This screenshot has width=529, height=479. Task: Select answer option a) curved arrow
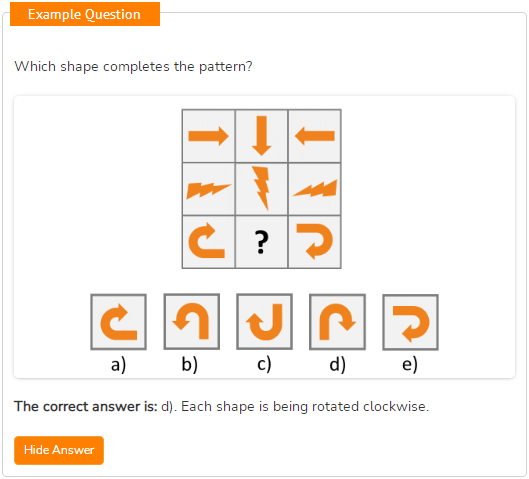pos(118,322)
